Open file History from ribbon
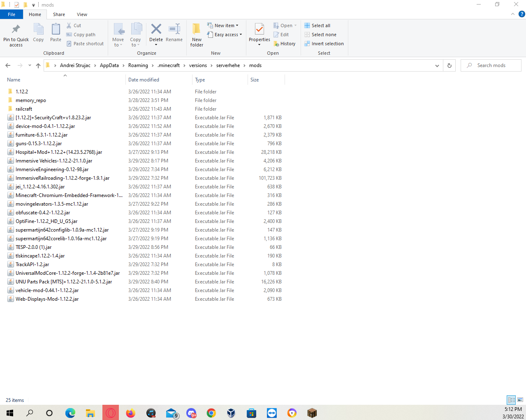Screen dimensions: 526x420 pyautogui.click(x=284, y=44)
